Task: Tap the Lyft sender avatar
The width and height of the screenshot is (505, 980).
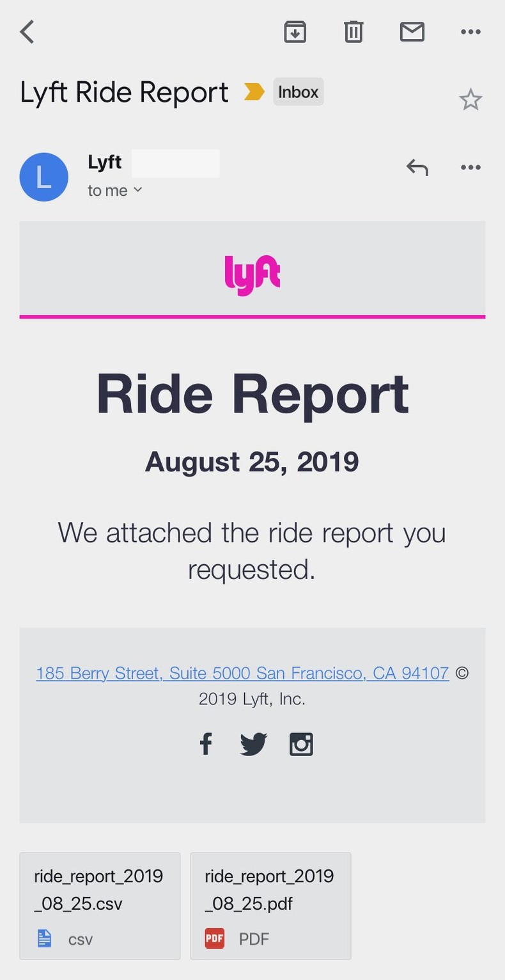Action: (x=43, y=177)
